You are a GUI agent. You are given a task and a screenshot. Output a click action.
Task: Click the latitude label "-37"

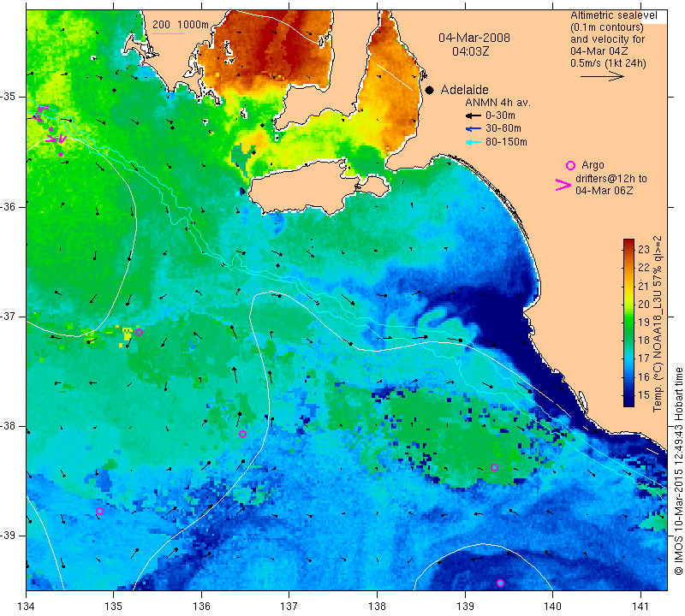9,316
